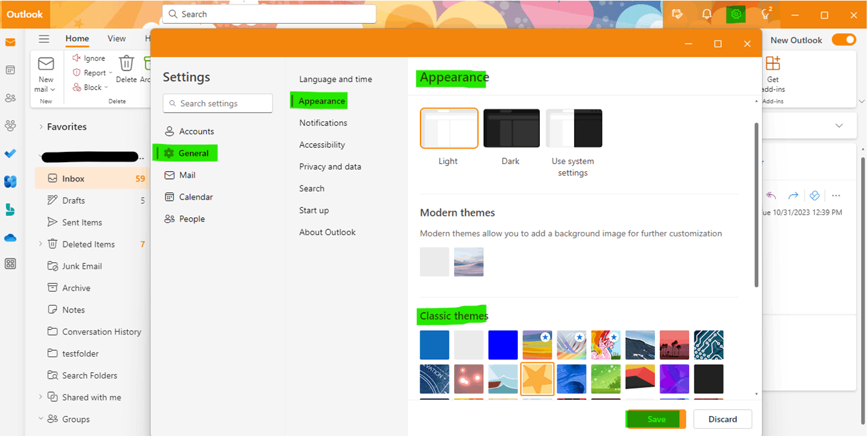The height and width of the screenshot is (436, 868).
Task: Open the New mail dropdown arrow
Action: point(53,90)
